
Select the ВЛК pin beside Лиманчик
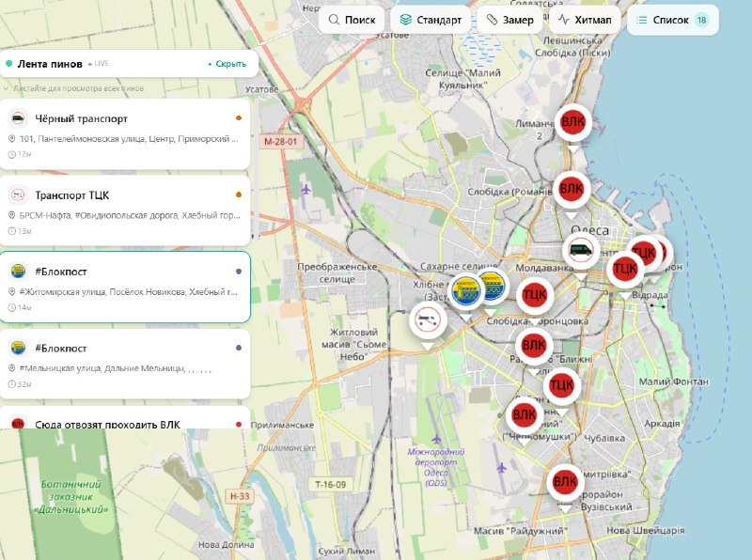pos(572,123)
